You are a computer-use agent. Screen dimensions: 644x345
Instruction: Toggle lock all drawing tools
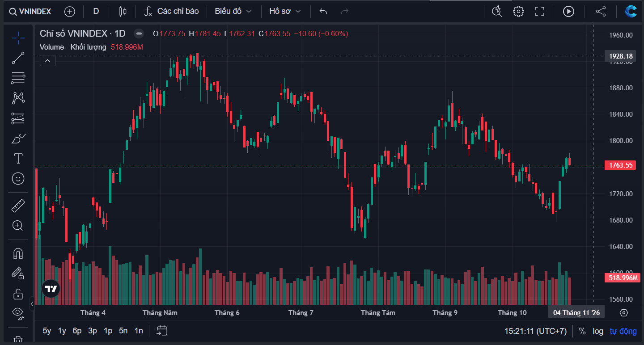click(18, 294)
